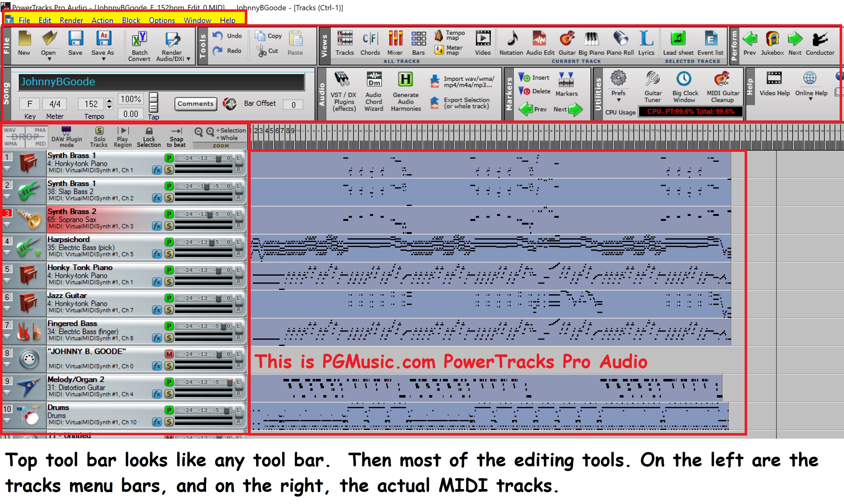
Task: Toggle the green P button on track 1
Action: [x=169, y=158]
